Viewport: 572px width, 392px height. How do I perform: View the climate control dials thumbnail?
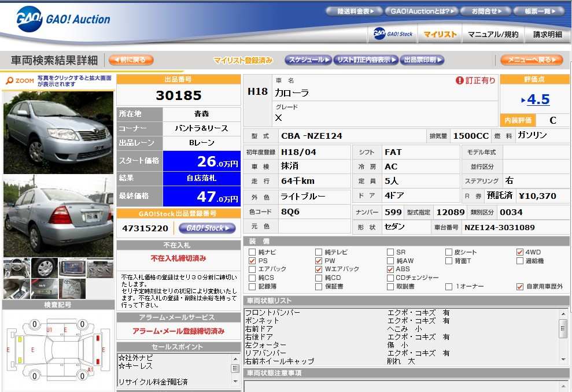point(100,268)
